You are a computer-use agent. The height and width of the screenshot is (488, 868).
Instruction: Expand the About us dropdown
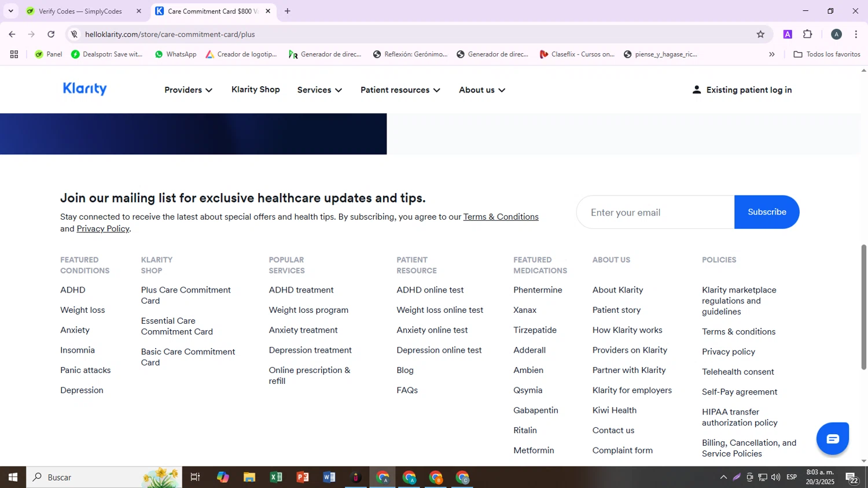click(482, 90)
